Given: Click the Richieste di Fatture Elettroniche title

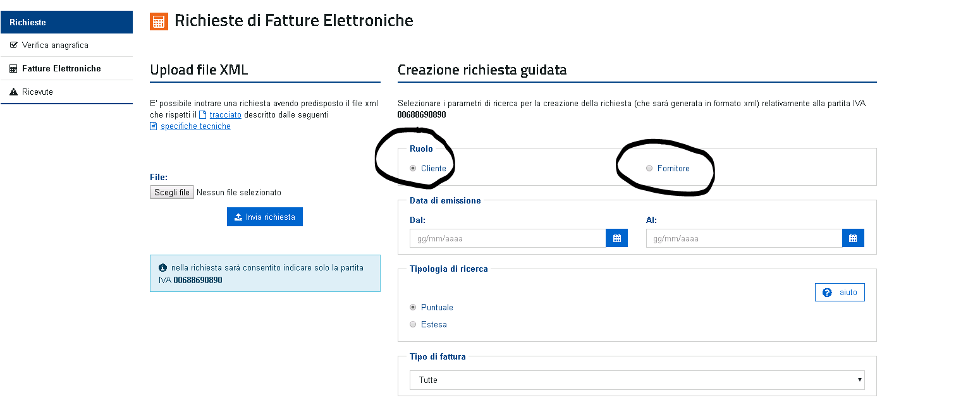Looking at the screenshot, I should click(x=294, y=20).
